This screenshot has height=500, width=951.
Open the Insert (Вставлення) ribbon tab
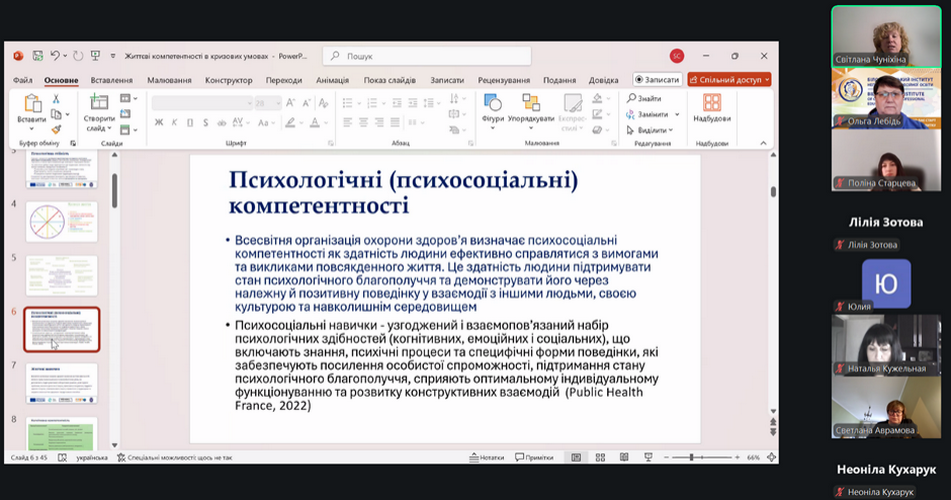111,80
